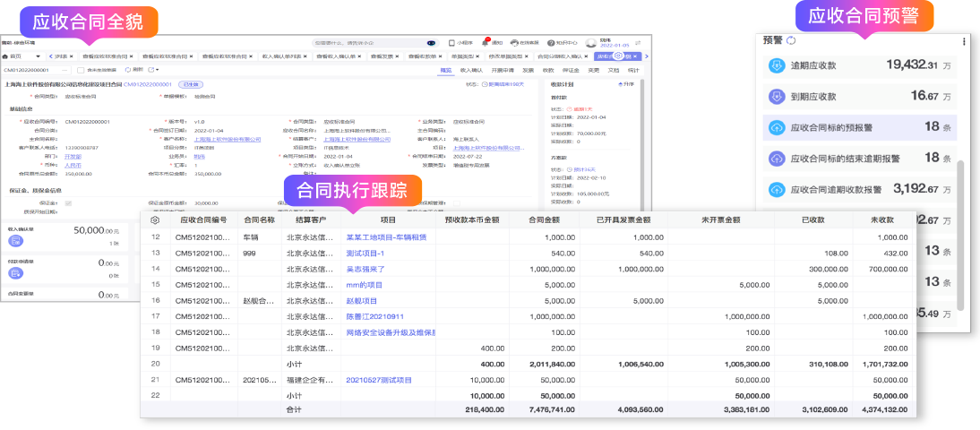Open 在线客服 headset icon
This screenshot has width=980, height=430.
514,42
